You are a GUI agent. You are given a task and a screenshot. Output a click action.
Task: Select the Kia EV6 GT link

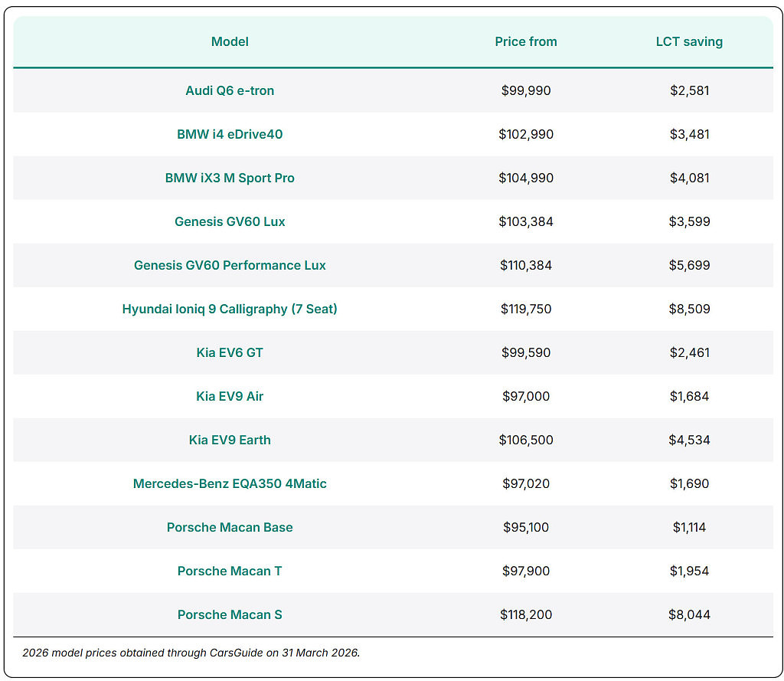[x=230, y=352]
